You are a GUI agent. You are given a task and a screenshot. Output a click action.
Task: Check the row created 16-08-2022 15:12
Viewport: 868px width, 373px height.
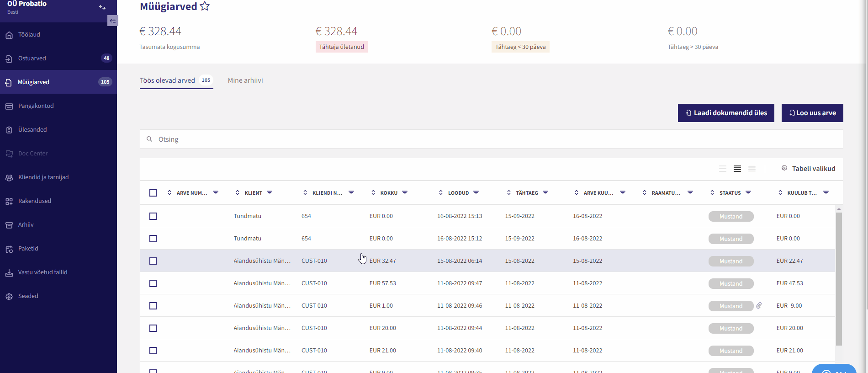click(153, 239)
